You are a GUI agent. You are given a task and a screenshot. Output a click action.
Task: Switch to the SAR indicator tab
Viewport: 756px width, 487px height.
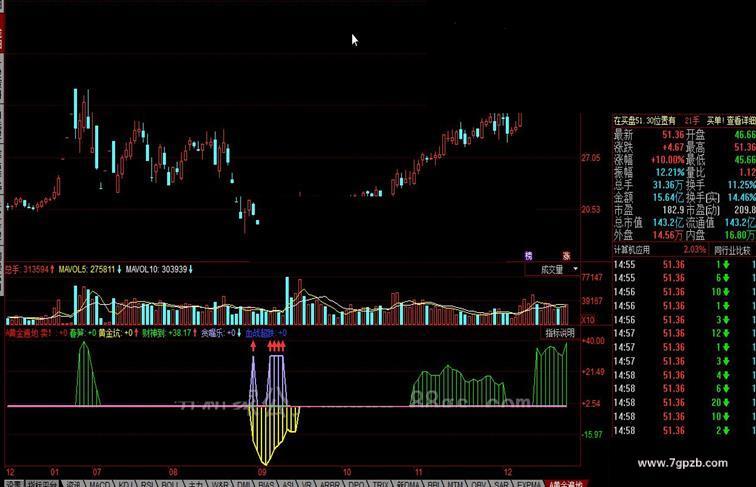pyautogui.click(x=501, y=484)
